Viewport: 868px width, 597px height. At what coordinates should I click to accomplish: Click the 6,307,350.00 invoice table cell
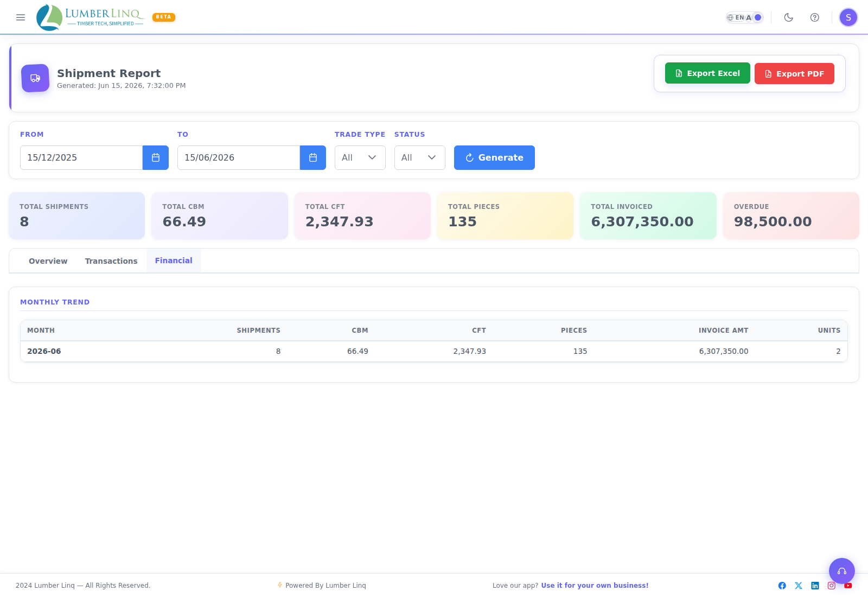click(723, 351)
